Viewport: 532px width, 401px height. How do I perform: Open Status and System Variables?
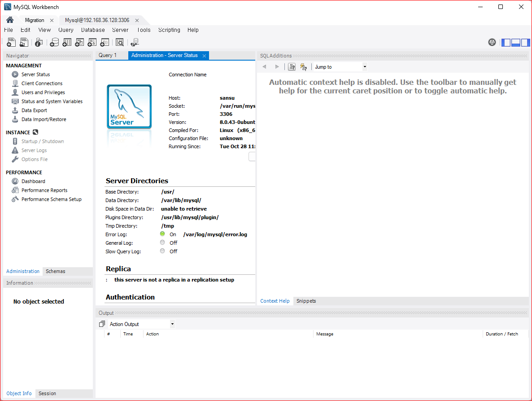(x=52, y=101)
